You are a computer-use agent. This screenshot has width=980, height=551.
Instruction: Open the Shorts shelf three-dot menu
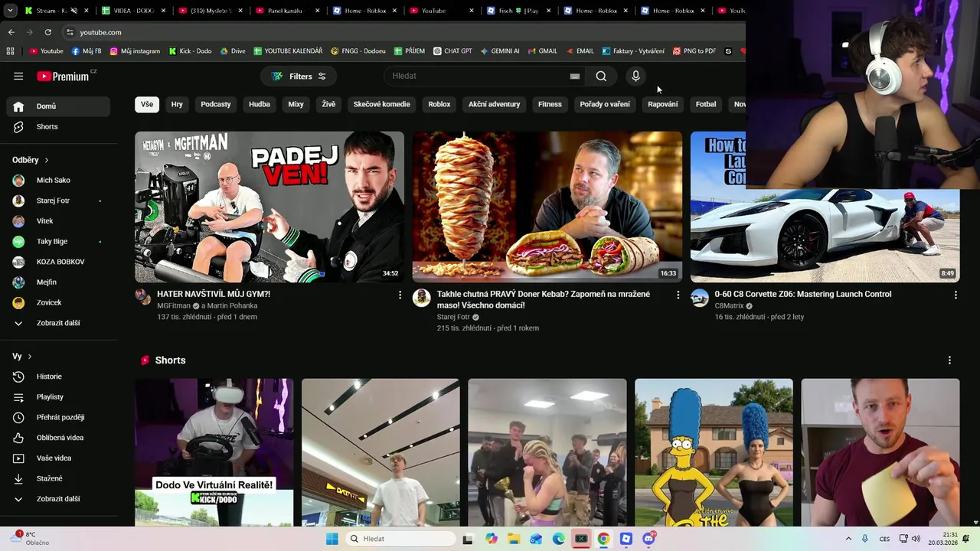point(949,360)
